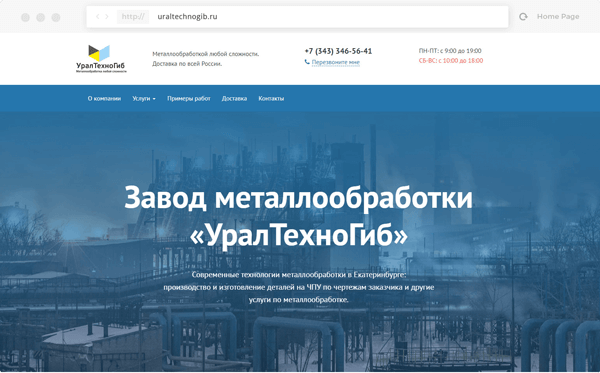Click the Перезвоните мне callback link

(336, 62)
